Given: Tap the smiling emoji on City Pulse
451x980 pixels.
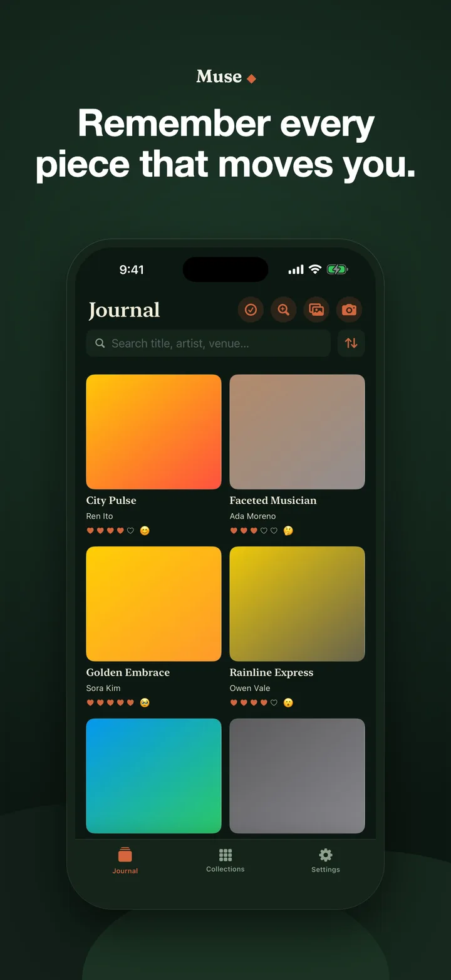Looking at the screenshot, I should click(145, 531).
